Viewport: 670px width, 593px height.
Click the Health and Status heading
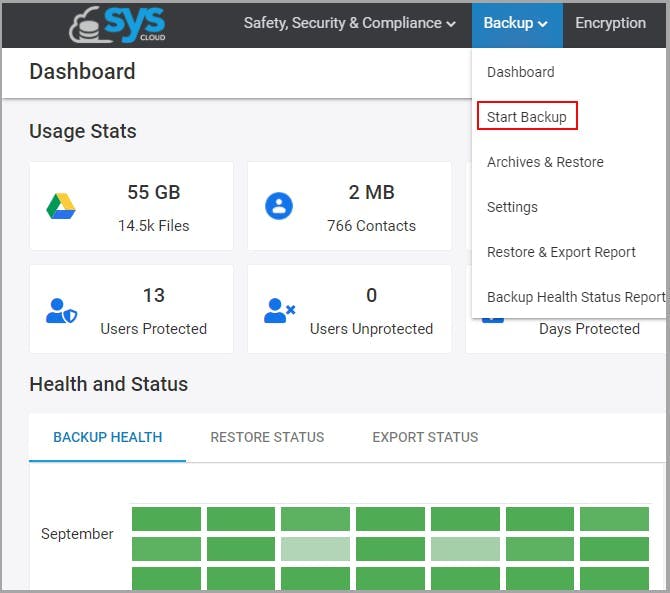109,384
